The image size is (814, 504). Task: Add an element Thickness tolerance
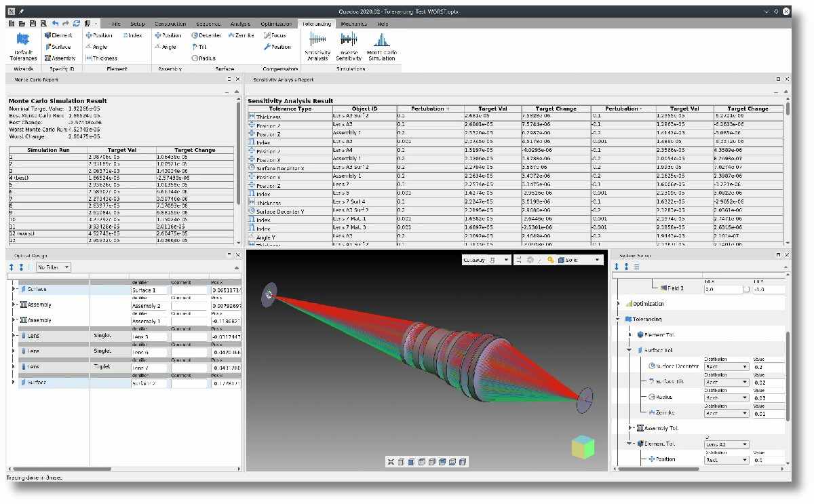click(x=102, y=58)
